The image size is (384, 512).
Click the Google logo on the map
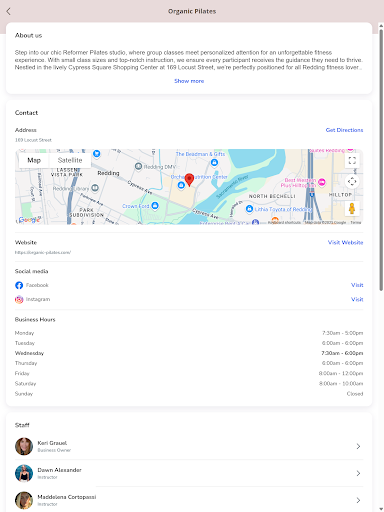pos(29,219)
